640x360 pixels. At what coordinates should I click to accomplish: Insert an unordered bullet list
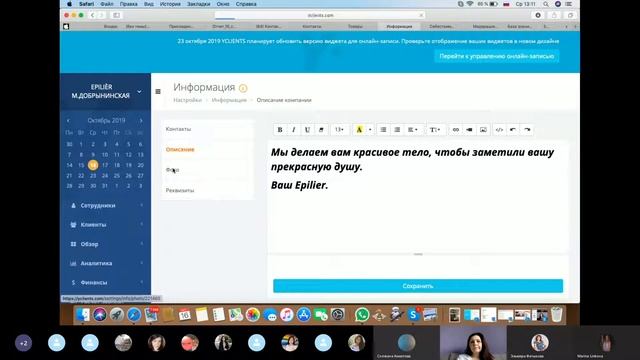pyautogui.click(x=383, y=130)
